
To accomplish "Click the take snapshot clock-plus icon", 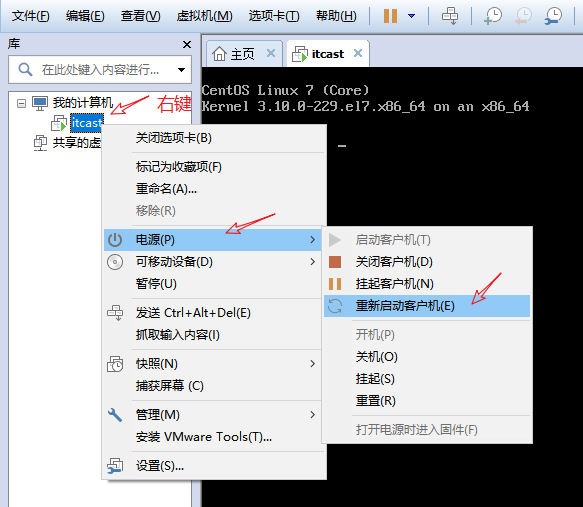I will click(493, 16).
